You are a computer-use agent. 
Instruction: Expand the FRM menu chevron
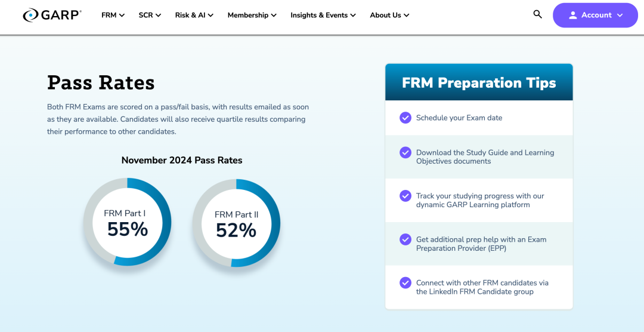[x=122, y=15]
